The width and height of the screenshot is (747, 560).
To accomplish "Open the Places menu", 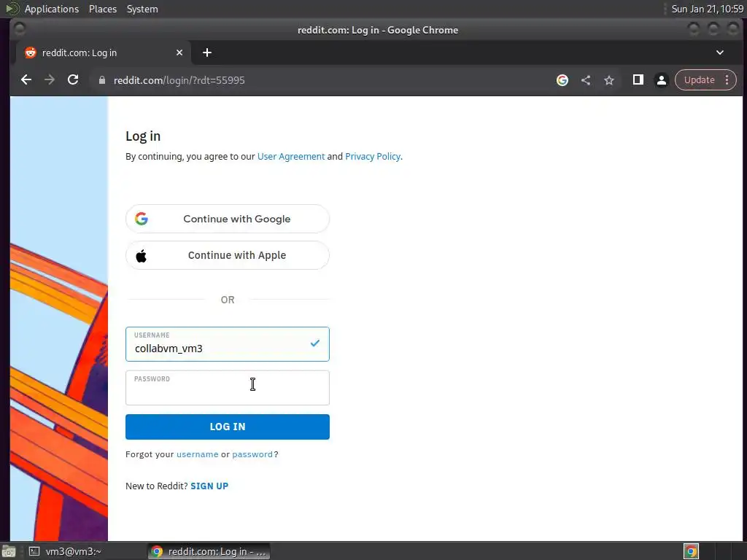I will point(102,9).
